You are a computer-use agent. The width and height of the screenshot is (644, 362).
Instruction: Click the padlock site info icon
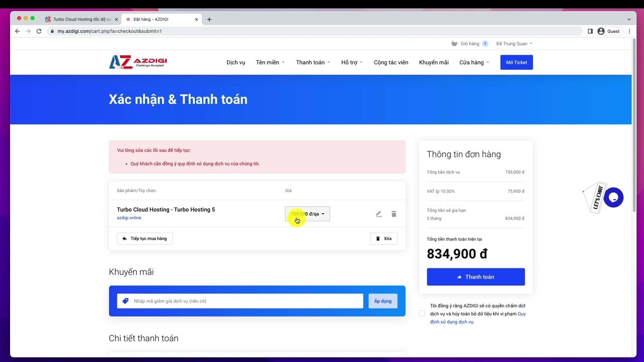(x=52, y=31)
